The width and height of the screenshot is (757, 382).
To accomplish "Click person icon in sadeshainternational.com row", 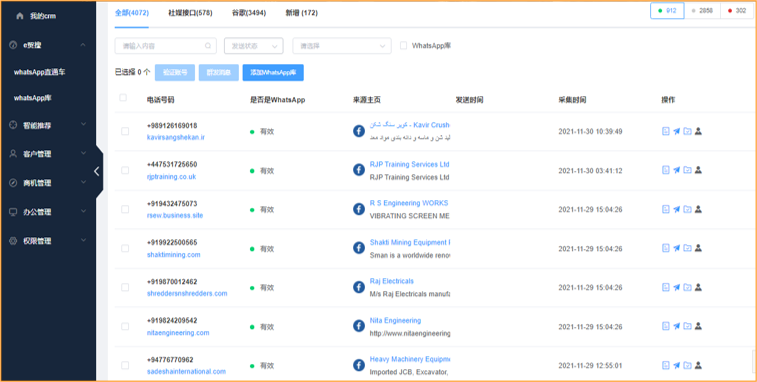I will click(x=698, y=365).
